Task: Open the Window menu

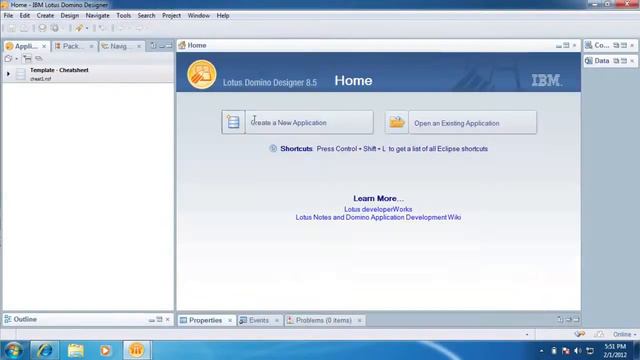Action: pos(199,16)
